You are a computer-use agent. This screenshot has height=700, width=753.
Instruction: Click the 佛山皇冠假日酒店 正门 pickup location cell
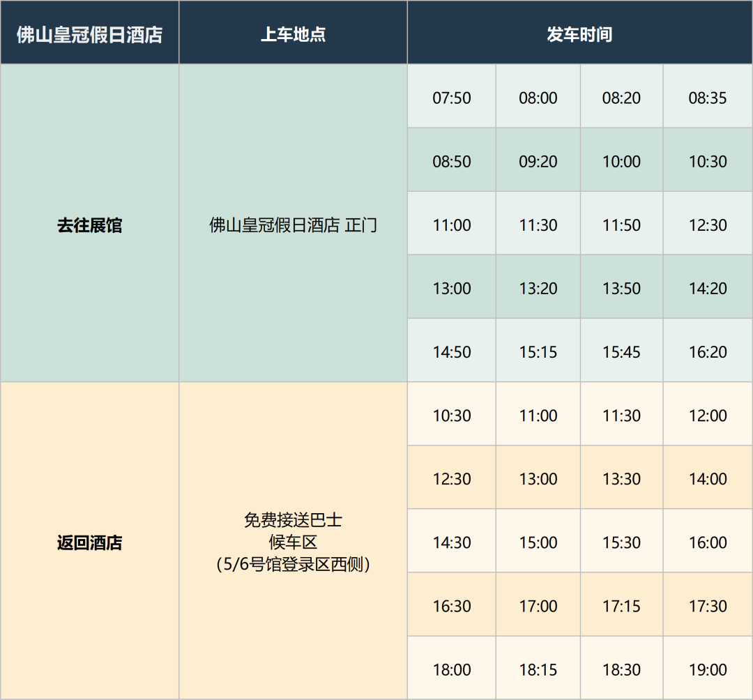pyautogui.click(x=293, y=223)
